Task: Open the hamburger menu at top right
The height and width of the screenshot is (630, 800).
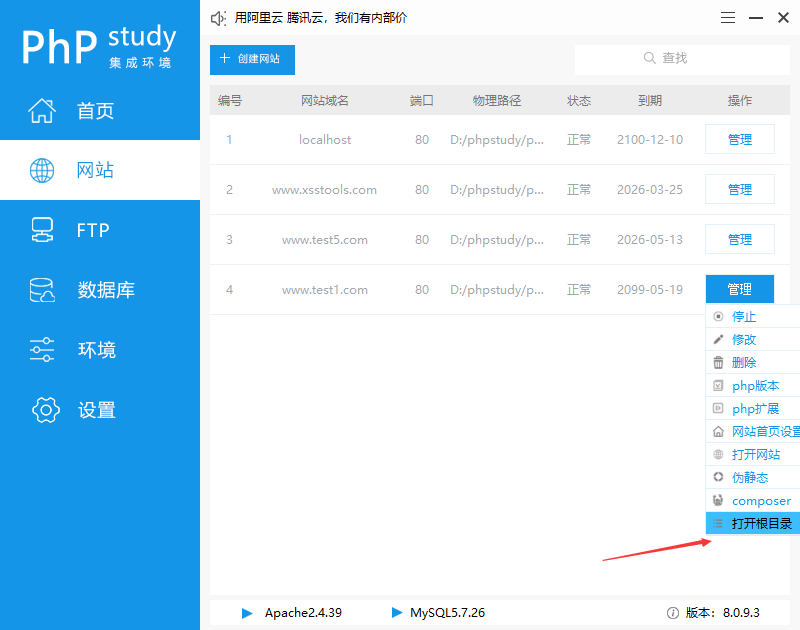Action: (x=728, y=17)
